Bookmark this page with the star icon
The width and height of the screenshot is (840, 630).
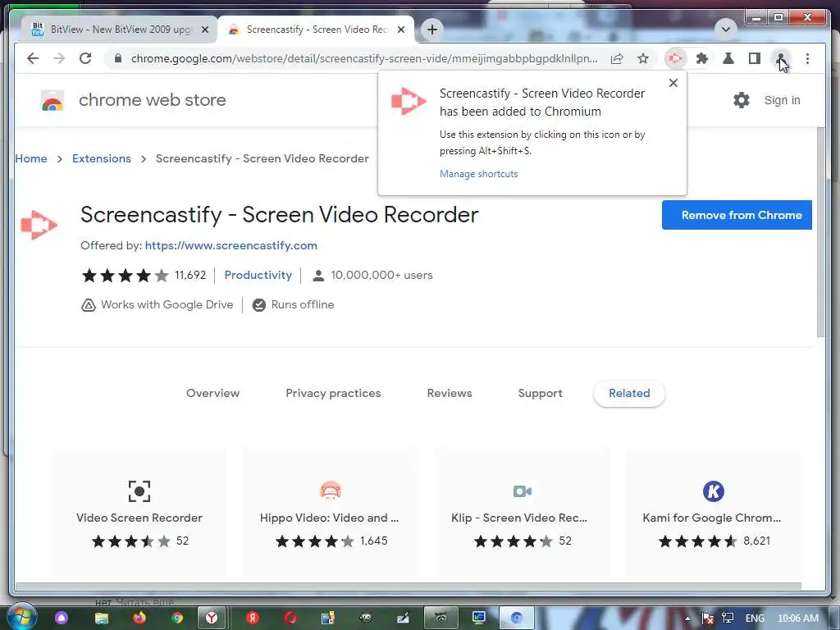(x=643, y=58)
